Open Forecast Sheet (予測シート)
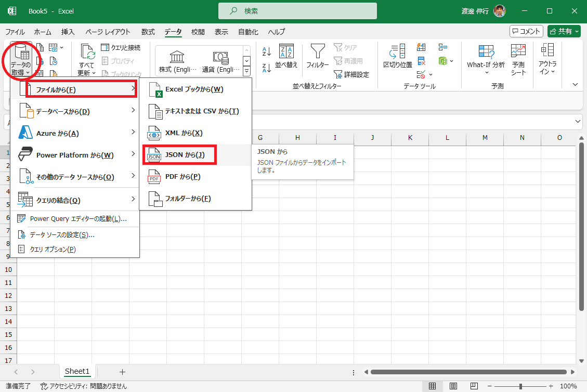The height and width of the screenshot is (392, 587). click(518, 60)
